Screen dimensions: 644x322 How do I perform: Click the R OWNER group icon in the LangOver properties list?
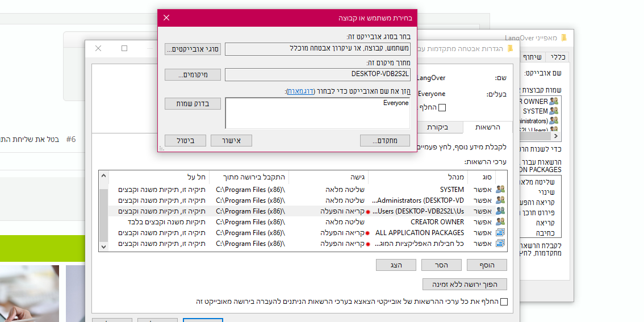tap(554, 101)
